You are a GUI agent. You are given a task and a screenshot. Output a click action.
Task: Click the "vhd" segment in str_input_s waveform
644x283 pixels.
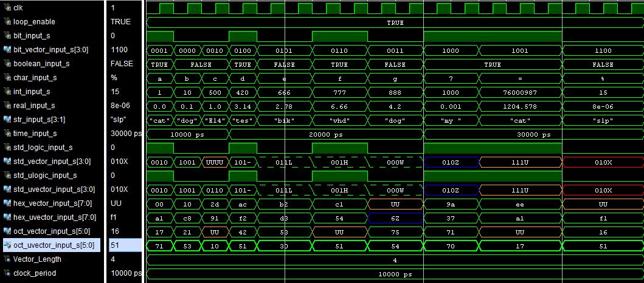339,120
